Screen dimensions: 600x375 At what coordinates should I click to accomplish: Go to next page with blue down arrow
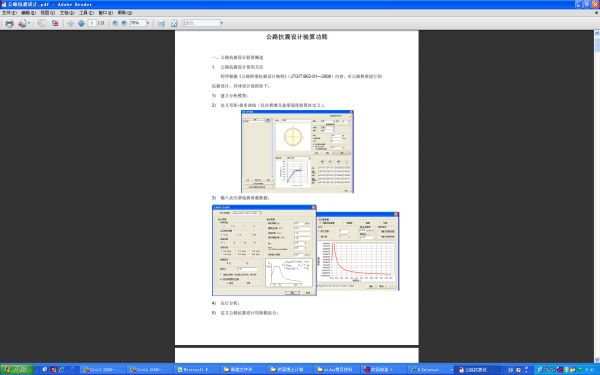click(x=81, y=23)
